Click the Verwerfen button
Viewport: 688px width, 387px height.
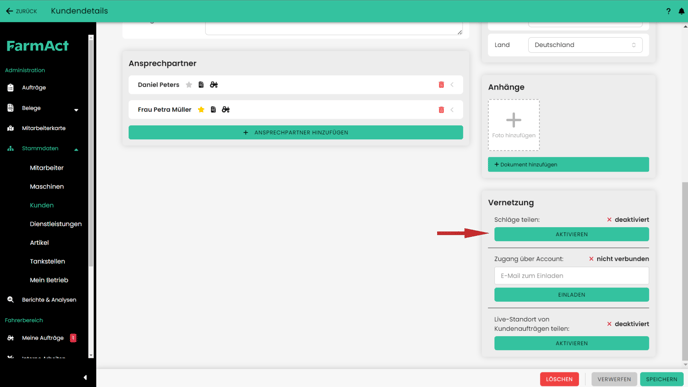pyautogui.click(x=614, y=379)
